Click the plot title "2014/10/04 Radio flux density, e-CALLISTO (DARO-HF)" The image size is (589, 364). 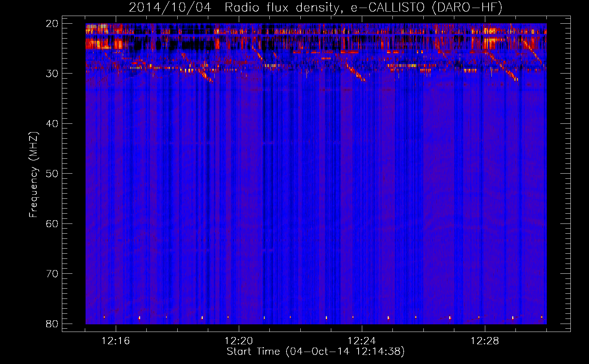click(316, 7)
